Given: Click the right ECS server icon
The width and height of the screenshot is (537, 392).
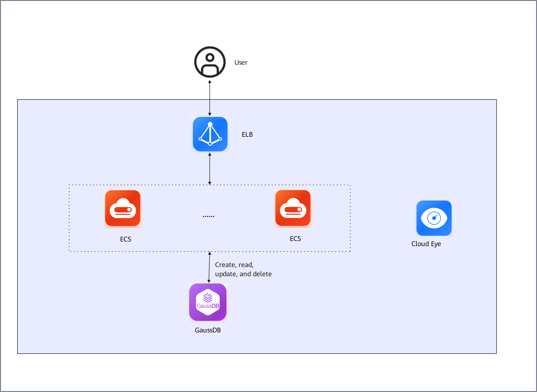Looking at the screenshot, I should pos(293,208).
